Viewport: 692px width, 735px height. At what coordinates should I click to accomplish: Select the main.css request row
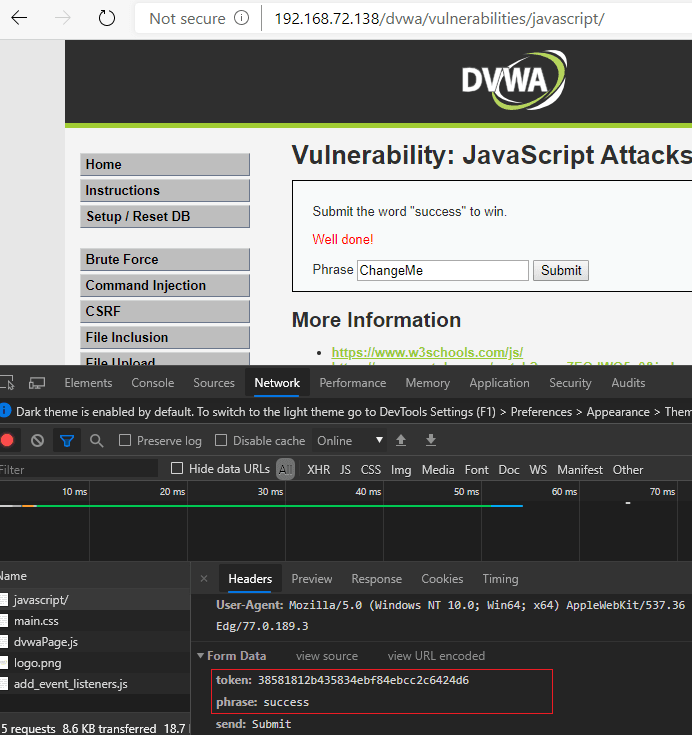(x=95, y=621)
